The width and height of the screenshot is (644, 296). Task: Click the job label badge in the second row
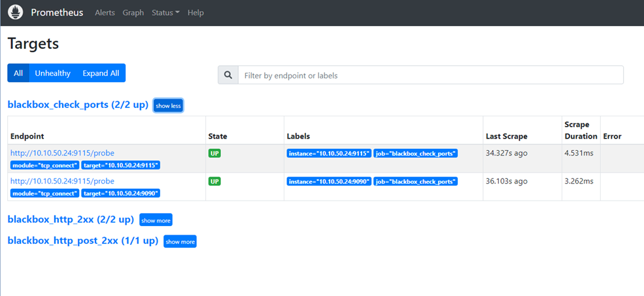416,182
